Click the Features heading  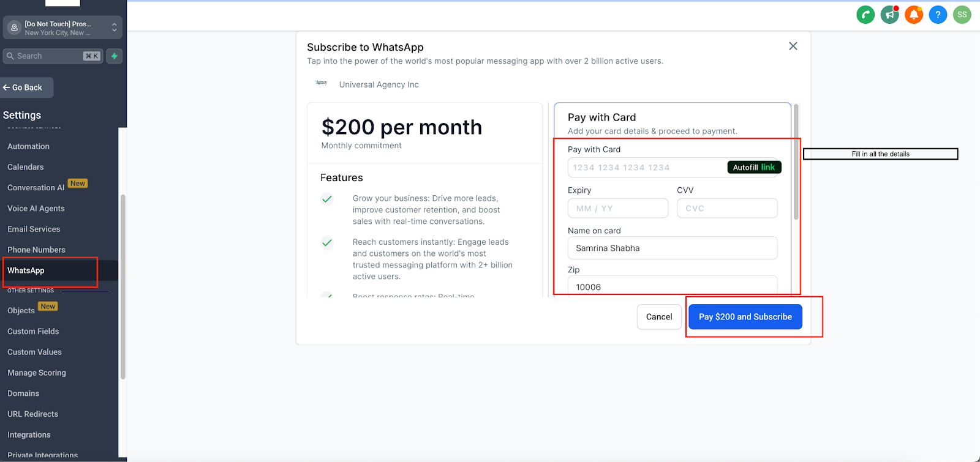(x=342, y=177)
